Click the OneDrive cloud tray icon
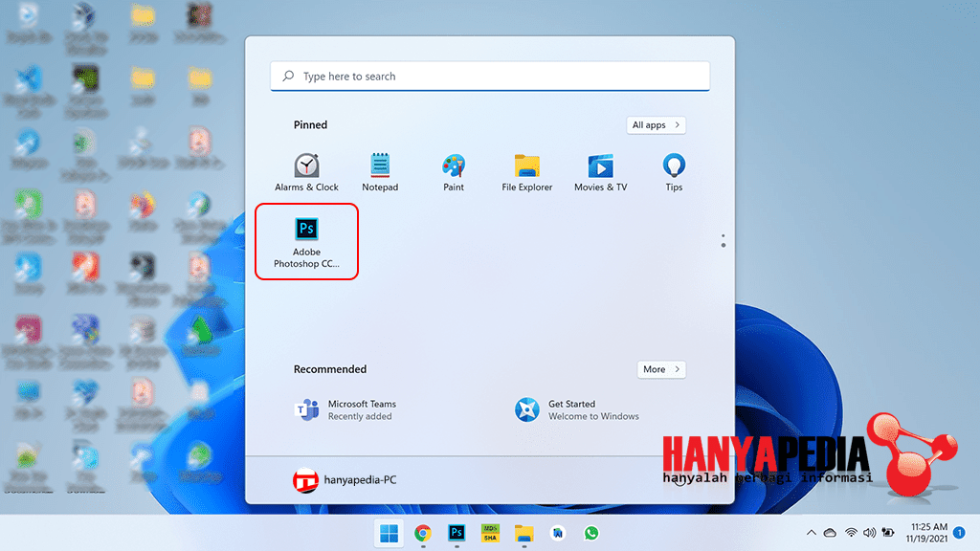 [830, 533]
